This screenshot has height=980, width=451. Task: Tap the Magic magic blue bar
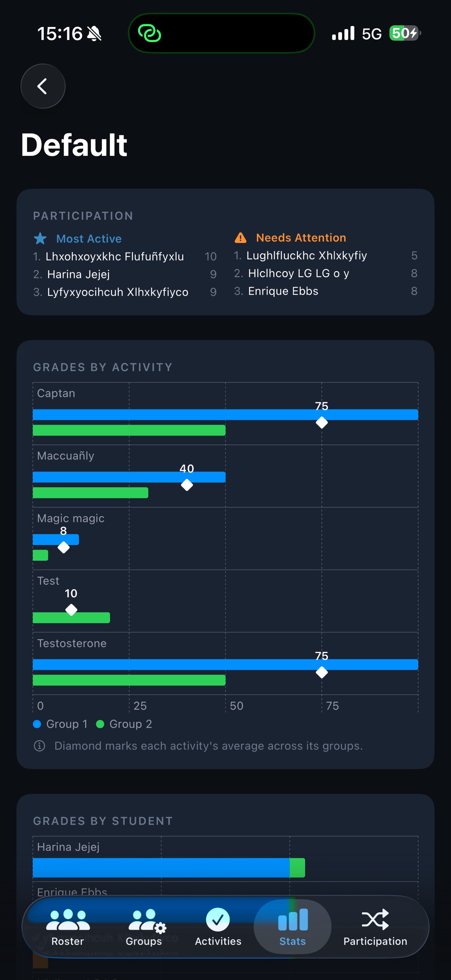(x=56, y=539)
